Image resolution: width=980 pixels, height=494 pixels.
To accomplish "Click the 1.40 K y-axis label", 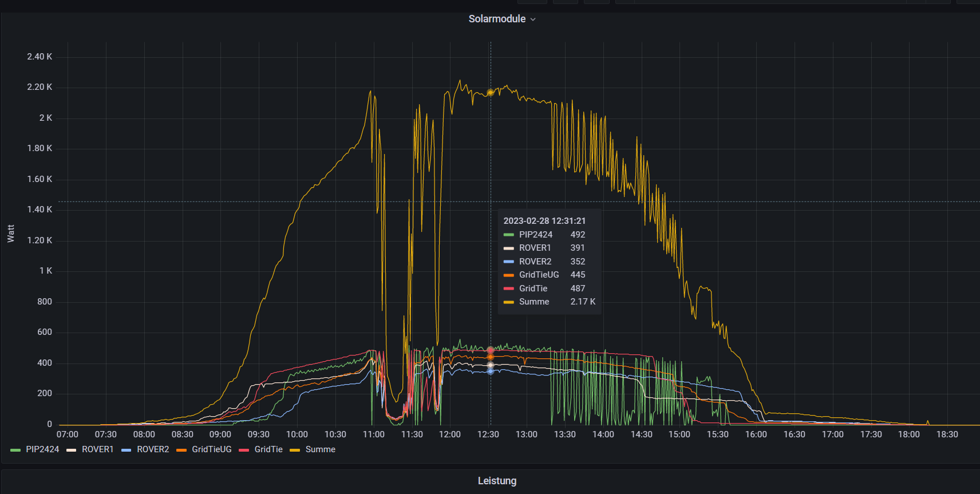I will click(39, 210).
